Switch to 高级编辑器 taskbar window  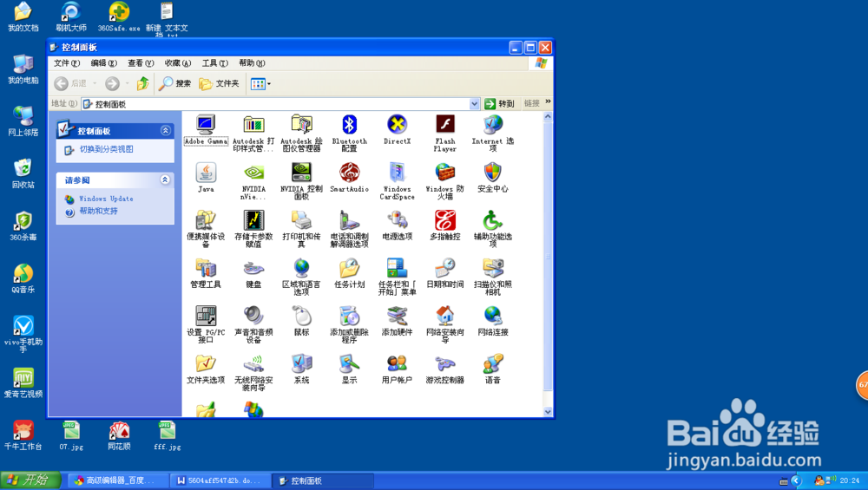pyautogui.click(x=117, y=480)
